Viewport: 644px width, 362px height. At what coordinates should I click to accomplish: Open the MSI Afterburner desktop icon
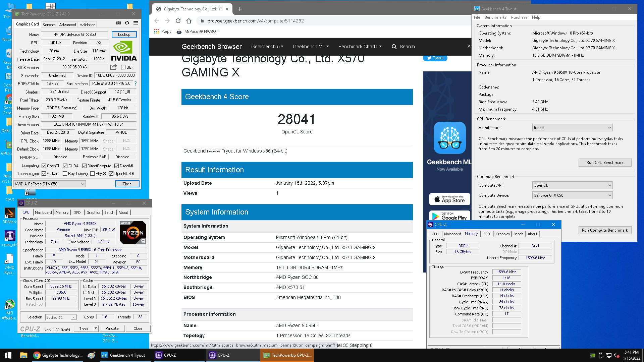pyautogui.click(x=10, y=310)
